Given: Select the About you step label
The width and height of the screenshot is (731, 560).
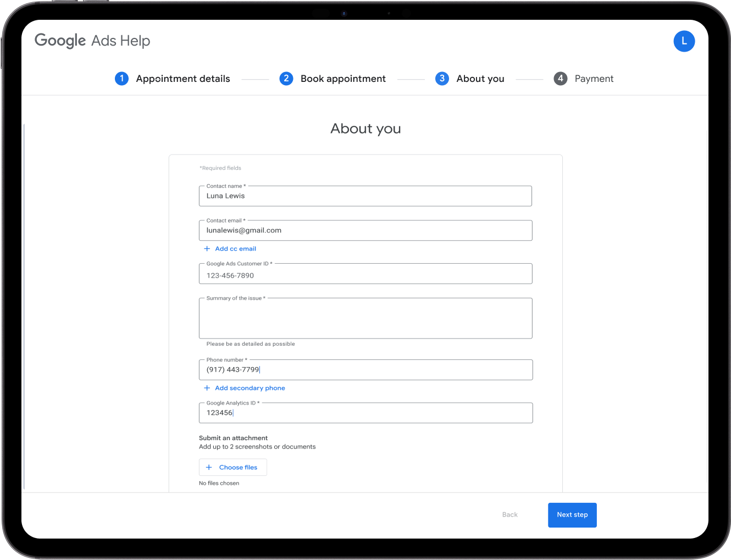Looking at the screenshot, I should [x=480, y=79].
